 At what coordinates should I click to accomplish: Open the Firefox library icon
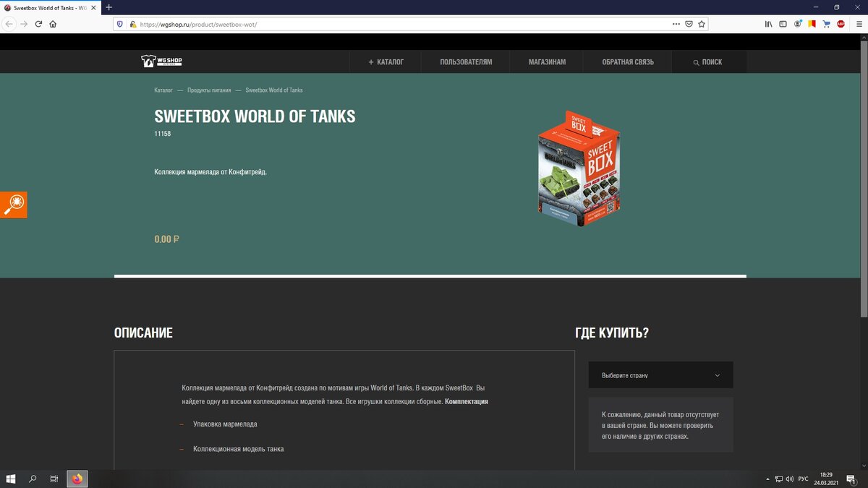[768, 24]
